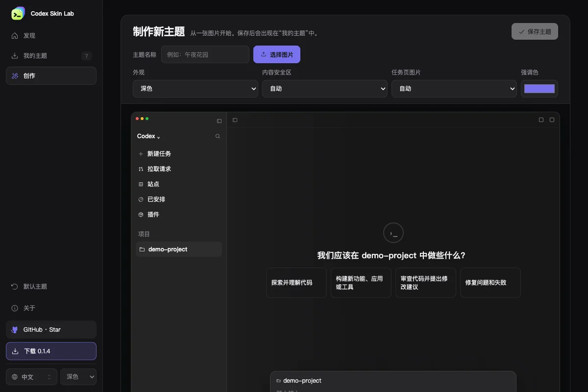588x392 pixels.
Task: Click the 构建新功能、应用或工具 suggestion card
Action: (361, 283)
